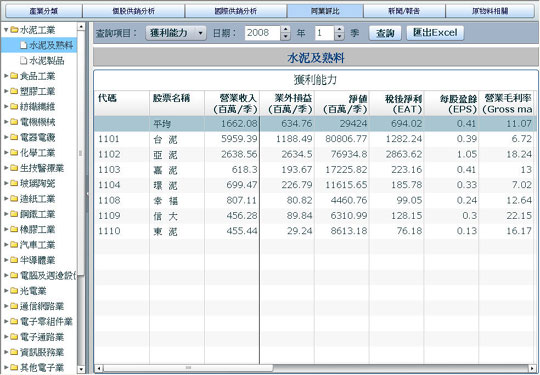
Task: Click the folder icon beside 玻璃陶瓷
Action: point(14,183)
